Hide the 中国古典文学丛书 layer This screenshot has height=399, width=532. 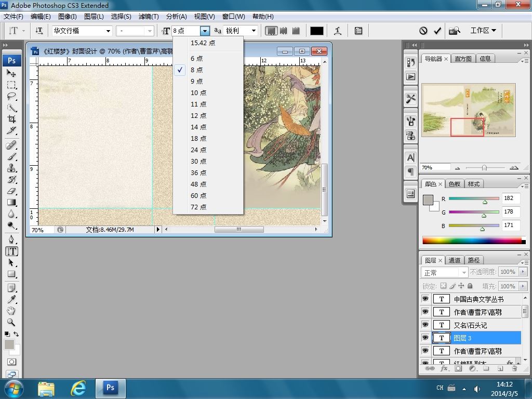click(x=425, y=299)
